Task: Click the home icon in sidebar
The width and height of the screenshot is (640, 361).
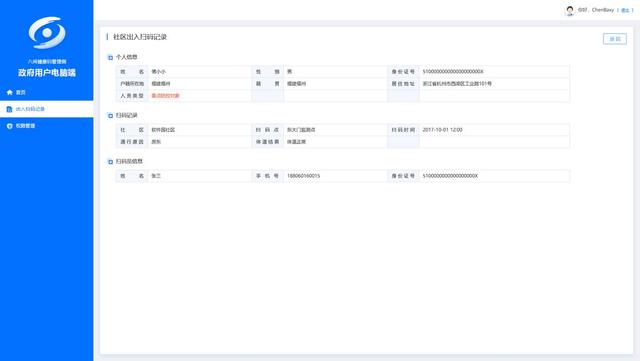Action: pos(10,92)
